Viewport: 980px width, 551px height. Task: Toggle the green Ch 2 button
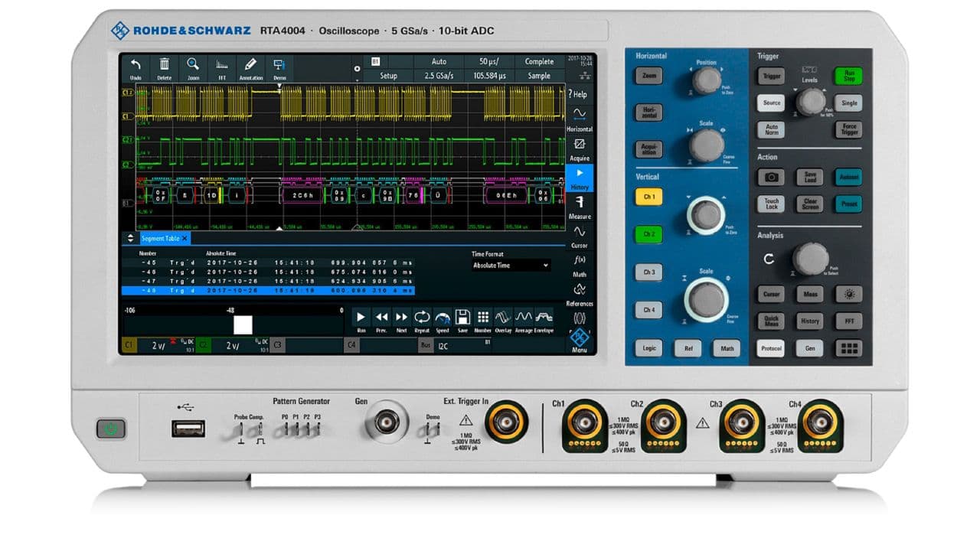[x=648, y=234]
